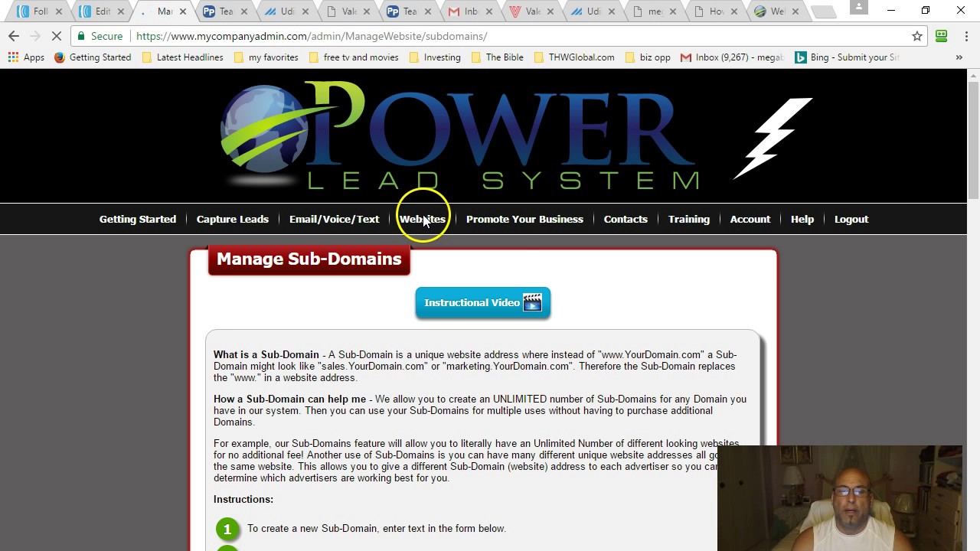Click the 'What is a Sub-Domain' heading text
Screen dimensions: 980x551
[266, 354]
